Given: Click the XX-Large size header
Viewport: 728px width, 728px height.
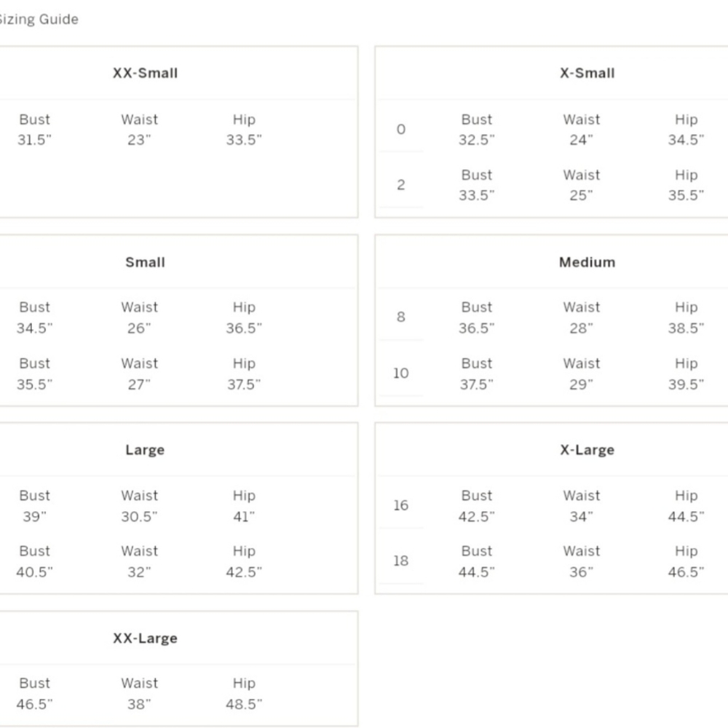Looking at the screenshot, I should tap(146, 638).
